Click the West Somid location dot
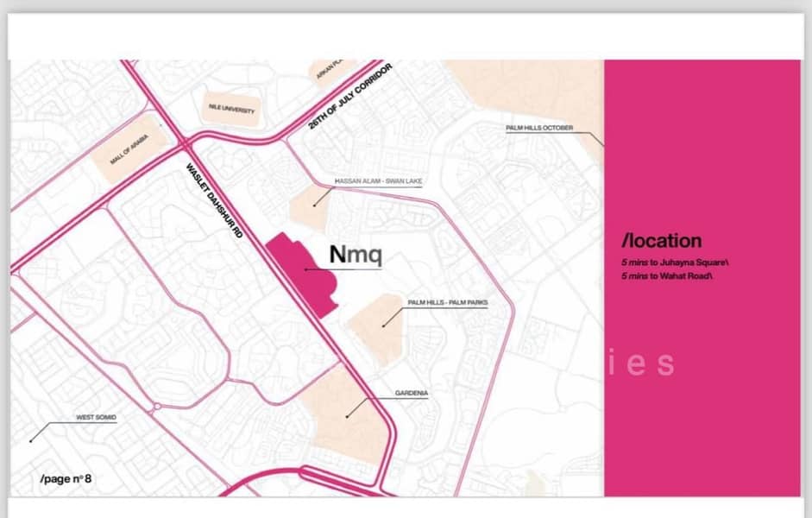Image resolution: width=812 pixels, height=518 pixels. pyautogui.click(x=31, y=440)
